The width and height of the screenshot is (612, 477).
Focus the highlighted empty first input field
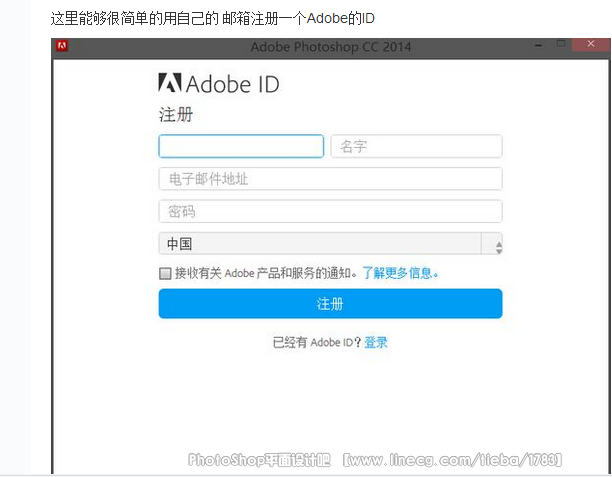coord(241,146)
